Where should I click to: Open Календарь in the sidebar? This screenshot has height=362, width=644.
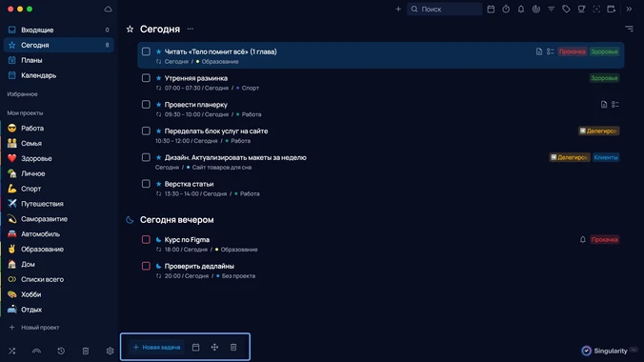coord(59,75)
